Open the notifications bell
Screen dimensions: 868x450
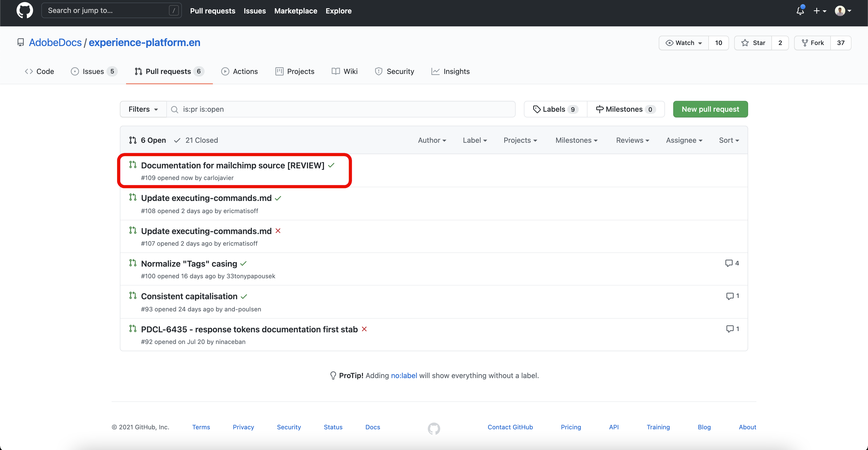800,11
